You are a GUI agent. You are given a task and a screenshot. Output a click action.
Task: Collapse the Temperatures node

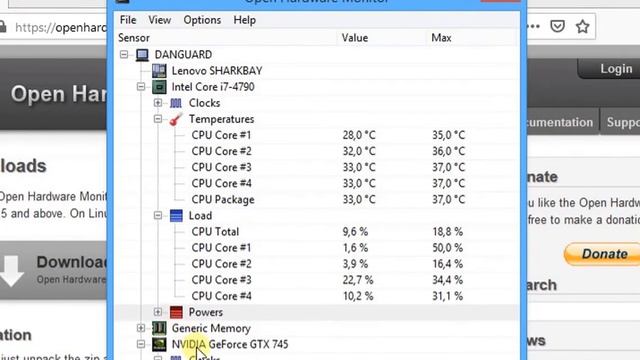pos(158,119)
